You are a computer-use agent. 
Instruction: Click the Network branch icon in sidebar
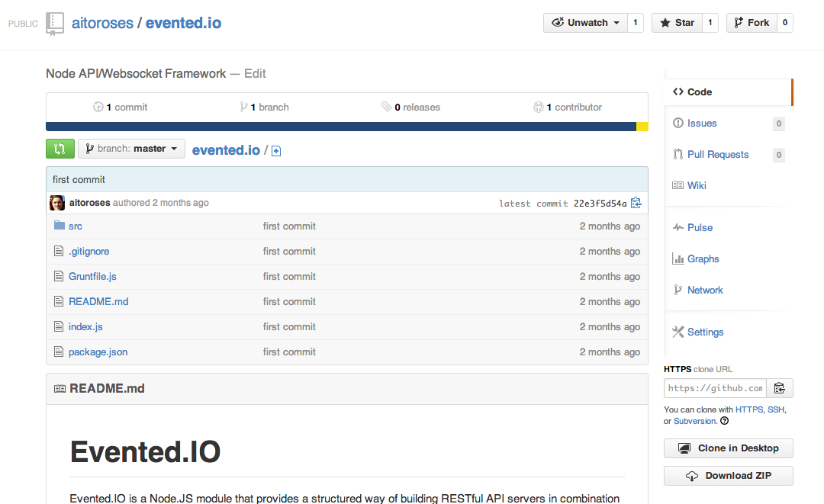[x=678, y=290]
